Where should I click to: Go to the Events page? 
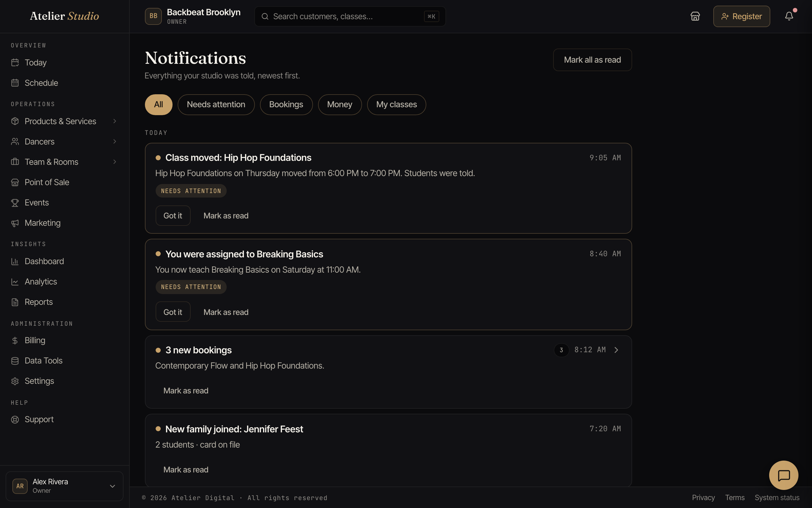[x=64, y=203]
